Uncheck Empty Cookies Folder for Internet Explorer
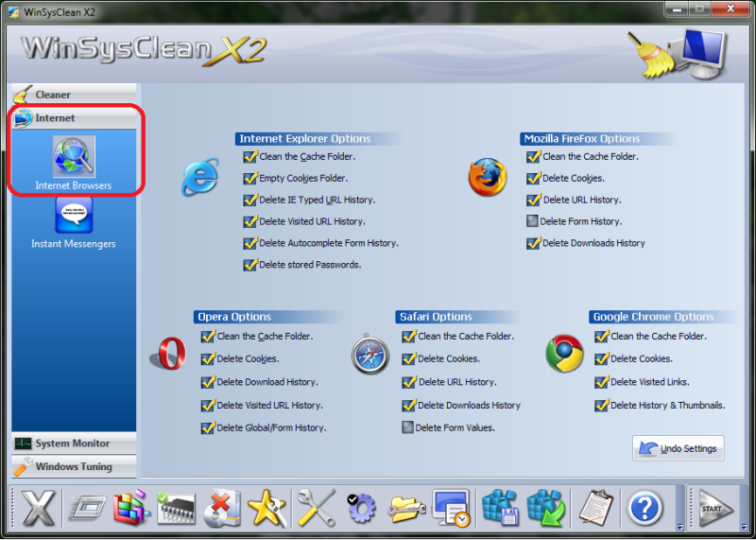The width and height of the screenshot is (756, 540). point(249,179)
